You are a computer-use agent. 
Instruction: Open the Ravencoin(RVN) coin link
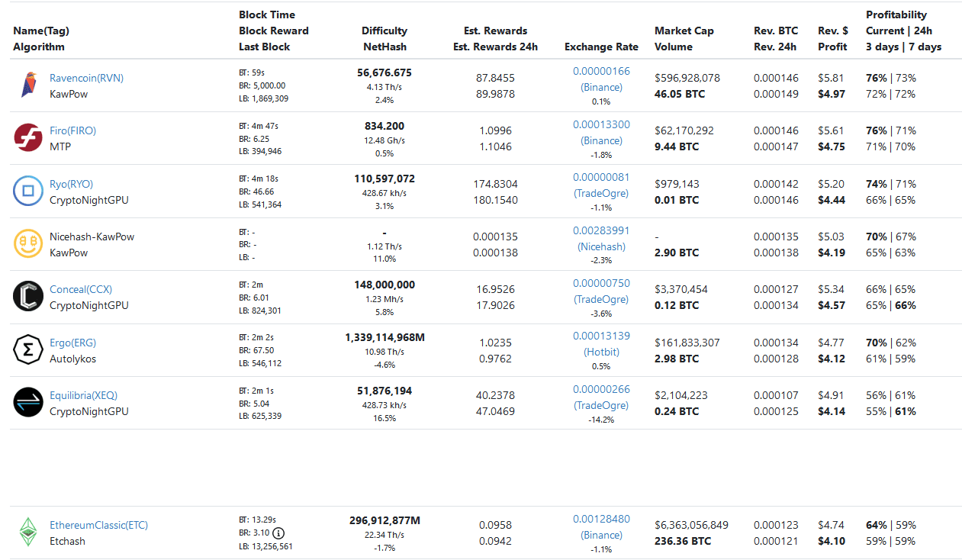[86, 78]
